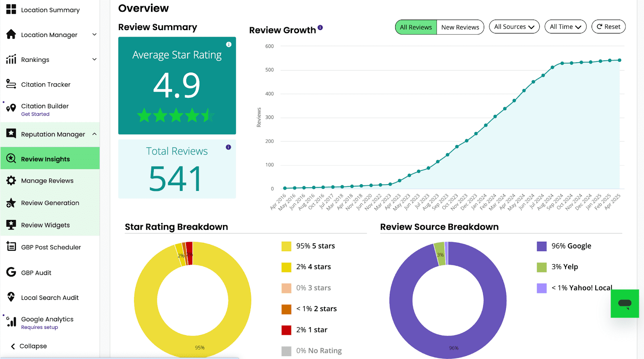Screen dimensions: 644x359
Task: Toggle 1 star legend entry
Action: tap(304, 330)
